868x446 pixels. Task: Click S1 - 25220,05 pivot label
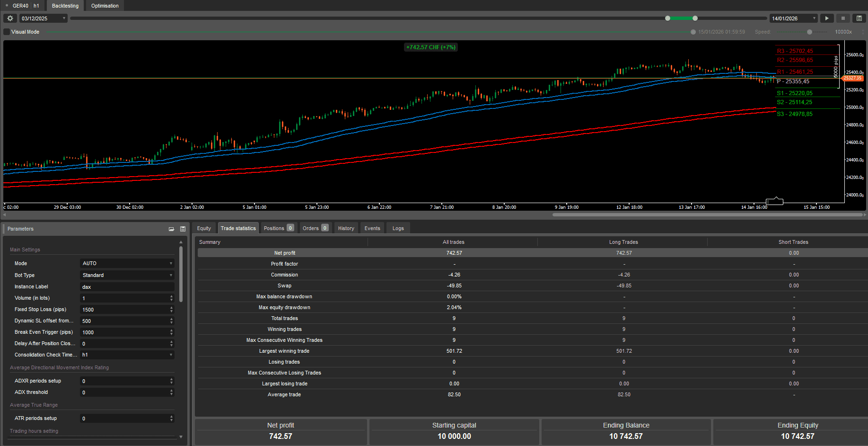click(x=795, y=93)
